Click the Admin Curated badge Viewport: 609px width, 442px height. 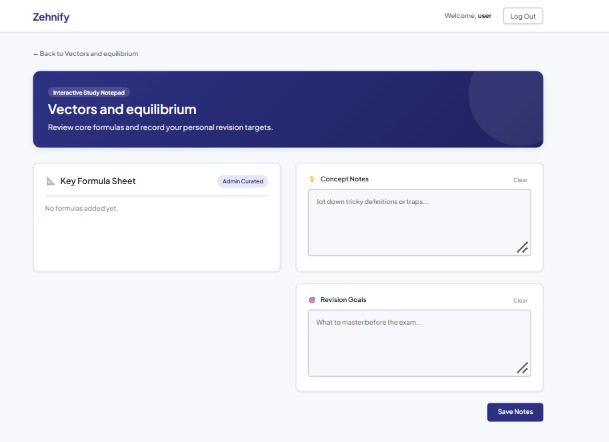tap(243, 181)
